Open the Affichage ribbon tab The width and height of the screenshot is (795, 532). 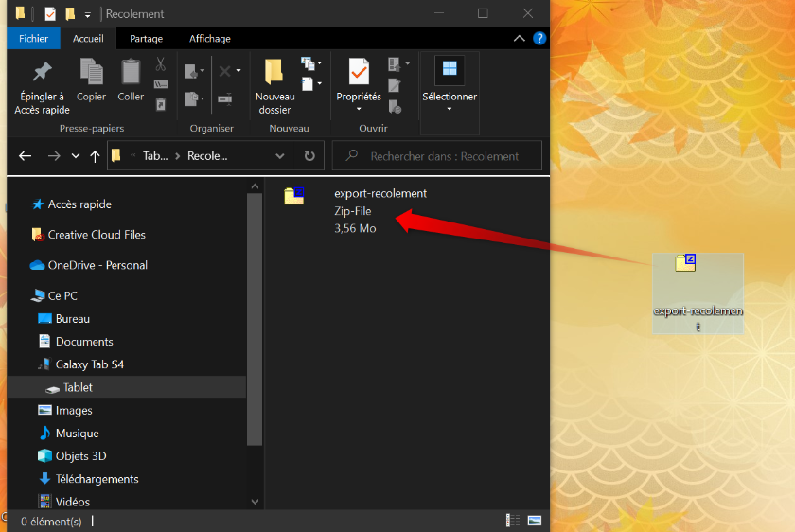[x=209, y=39]
